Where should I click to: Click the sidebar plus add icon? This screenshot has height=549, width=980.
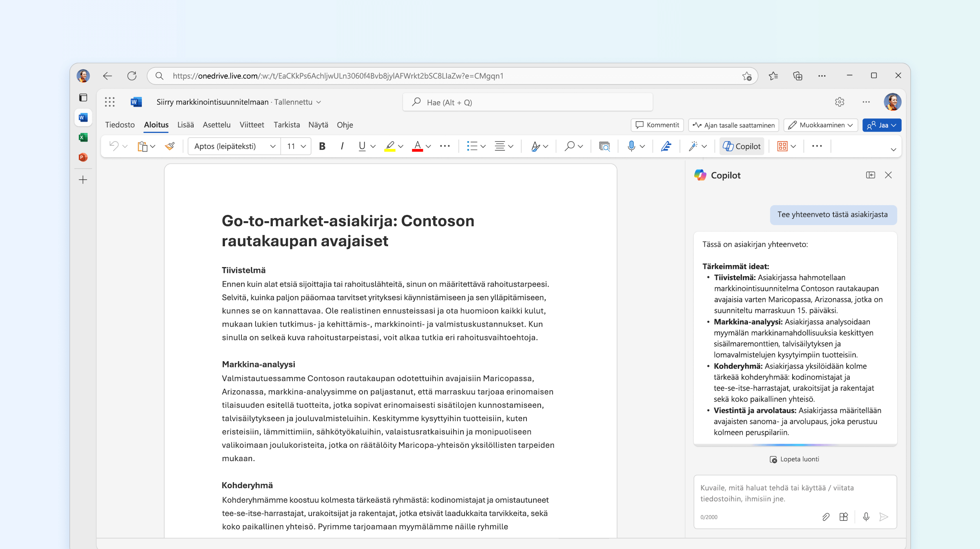point(83,180)
